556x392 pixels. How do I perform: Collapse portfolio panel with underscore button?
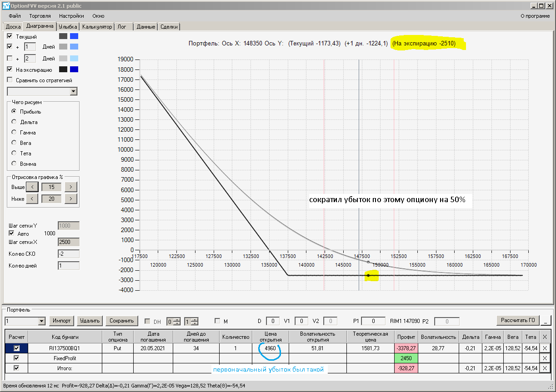coord(546,321)
